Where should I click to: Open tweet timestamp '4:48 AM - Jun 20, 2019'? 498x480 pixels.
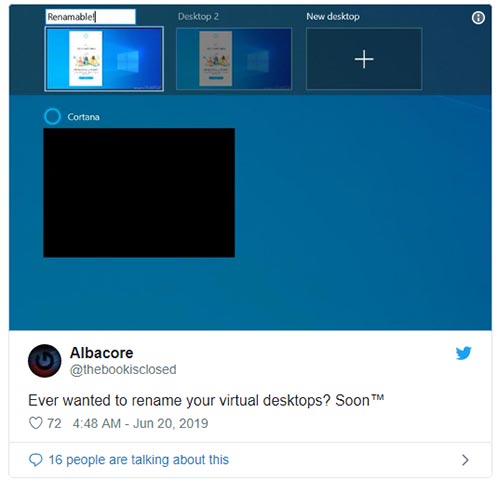[x=140, y=423]
